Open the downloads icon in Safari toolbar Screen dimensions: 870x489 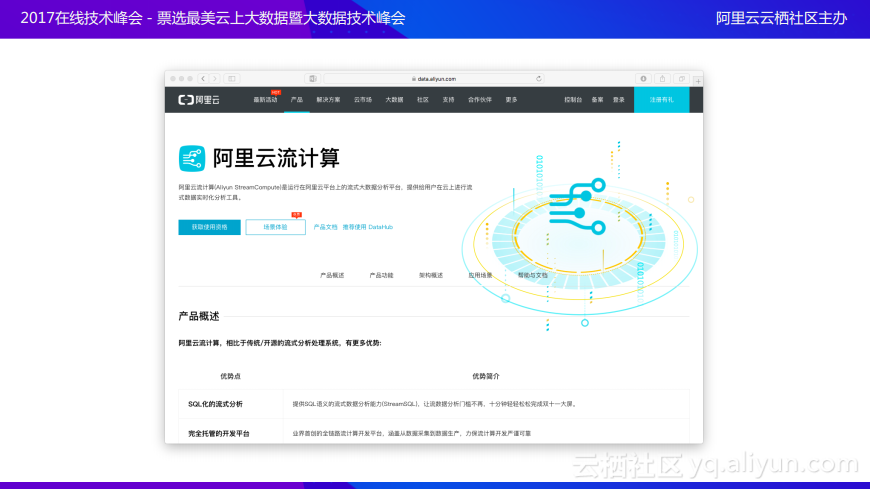click(644, 79)
